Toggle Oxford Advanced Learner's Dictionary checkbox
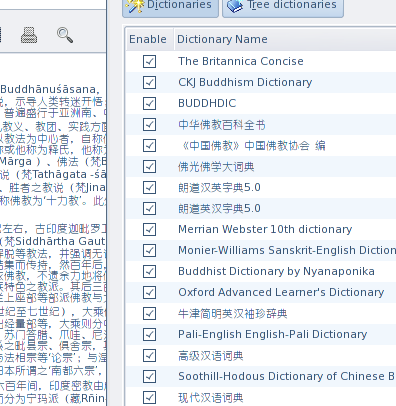Screen dimensions: 396x406 coord(149,292)
